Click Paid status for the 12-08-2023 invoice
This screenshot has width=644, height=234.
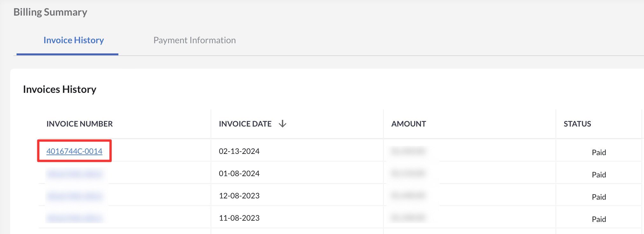tap(598, 197)
